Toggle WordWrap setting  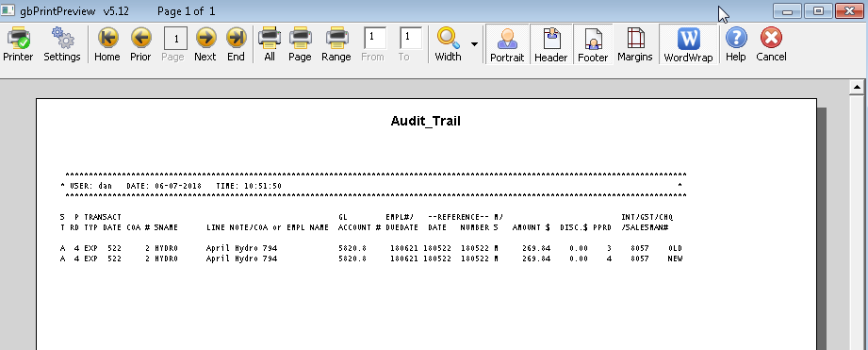click(689, 44)
